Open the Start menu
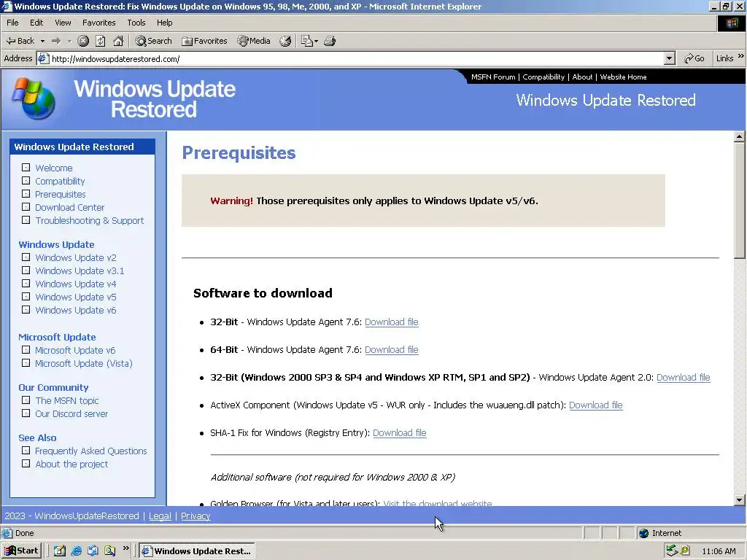The image size is (747, 560). 21,551
